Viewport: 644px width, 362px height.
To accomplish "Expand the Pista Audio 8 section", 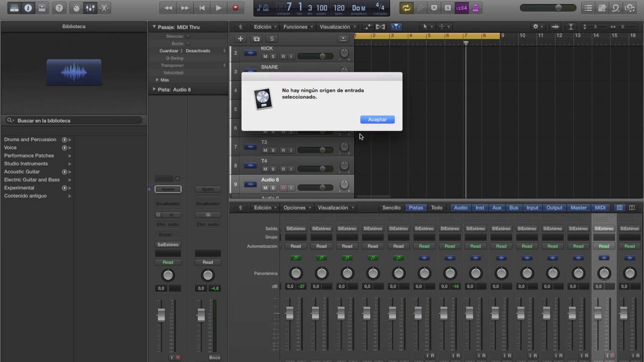I will (x=154, y=89).
